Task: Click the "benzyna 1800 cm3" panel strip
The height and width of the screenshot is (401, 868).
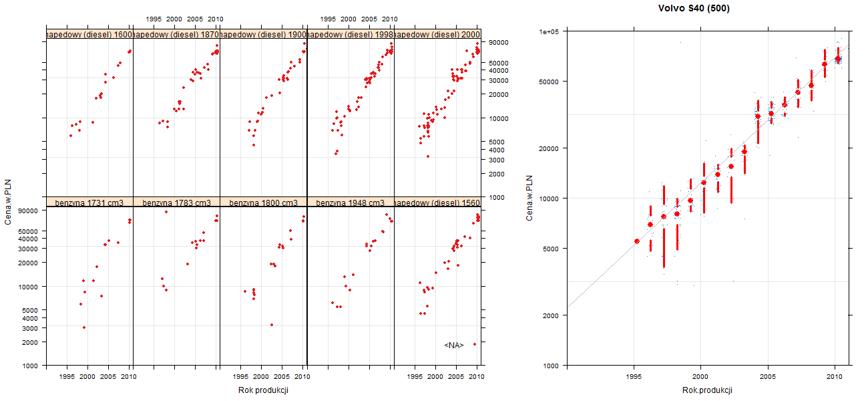Action: click(x=263, y=202)
